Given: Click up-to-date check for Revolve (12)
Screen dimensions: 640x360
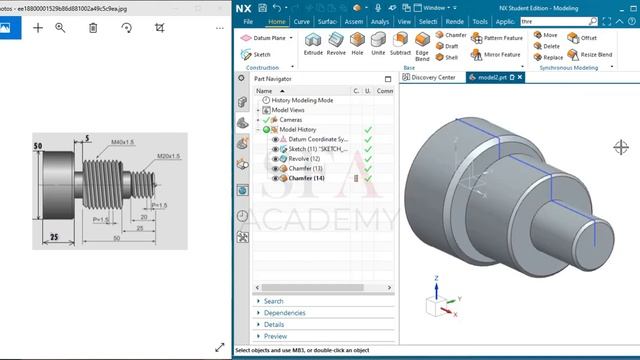Looking at the screenshot, I should click(x=368, y=159).
